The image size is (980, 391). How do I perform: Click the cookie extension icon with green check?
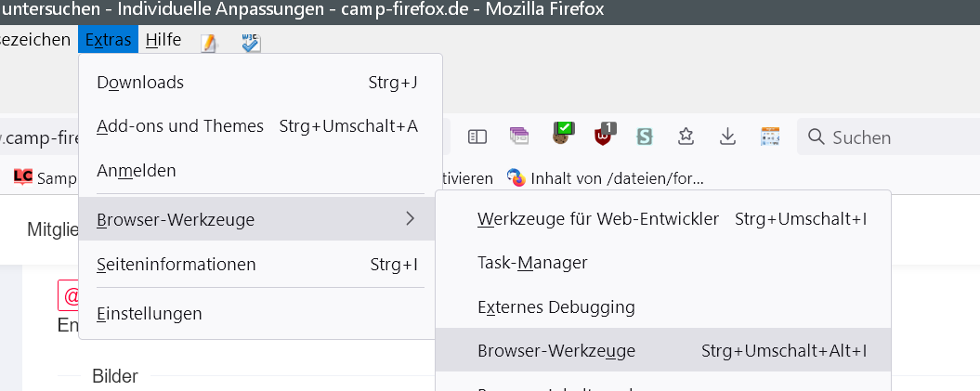561,135
